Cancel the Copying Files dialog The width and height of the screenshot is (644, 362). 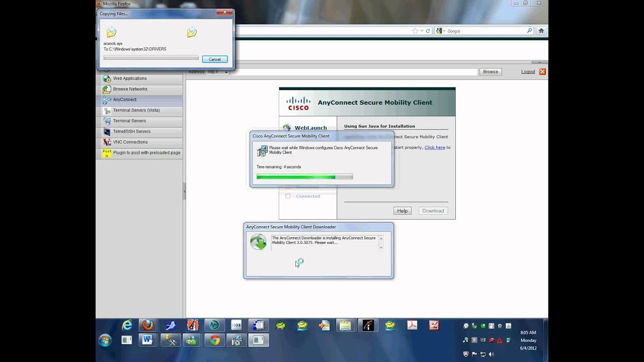(215, 59)
